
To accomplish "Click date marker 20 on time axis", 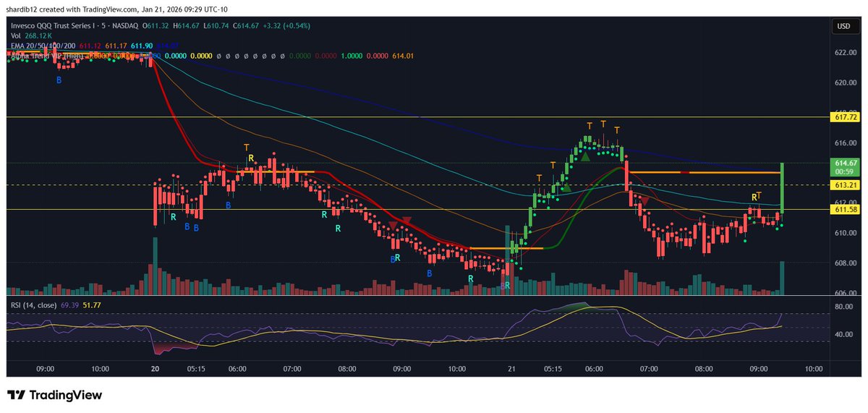I will [x=155, y=368].
